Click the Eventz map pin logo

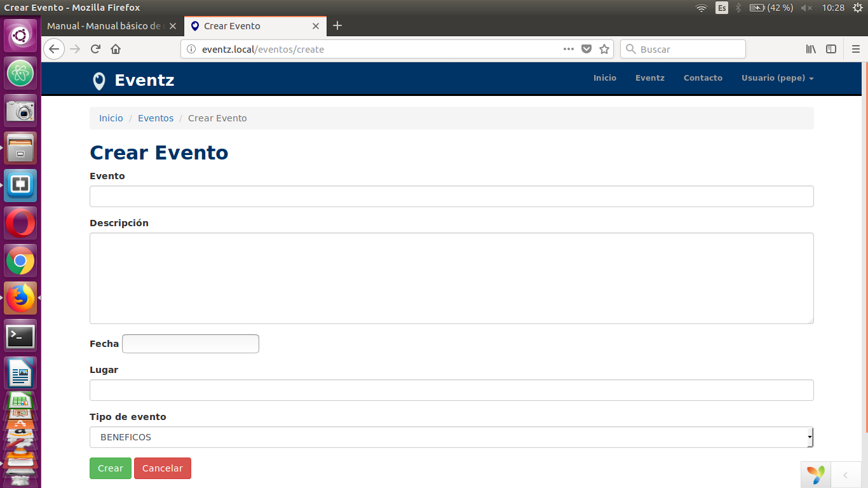click(98, 81)
